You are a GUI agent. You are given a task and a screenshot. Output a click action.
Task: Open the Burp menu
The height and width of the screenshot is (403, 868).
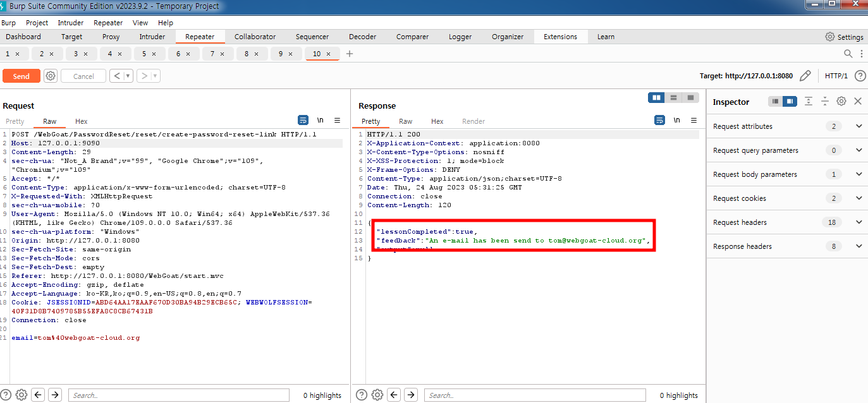tap(8, 23)
